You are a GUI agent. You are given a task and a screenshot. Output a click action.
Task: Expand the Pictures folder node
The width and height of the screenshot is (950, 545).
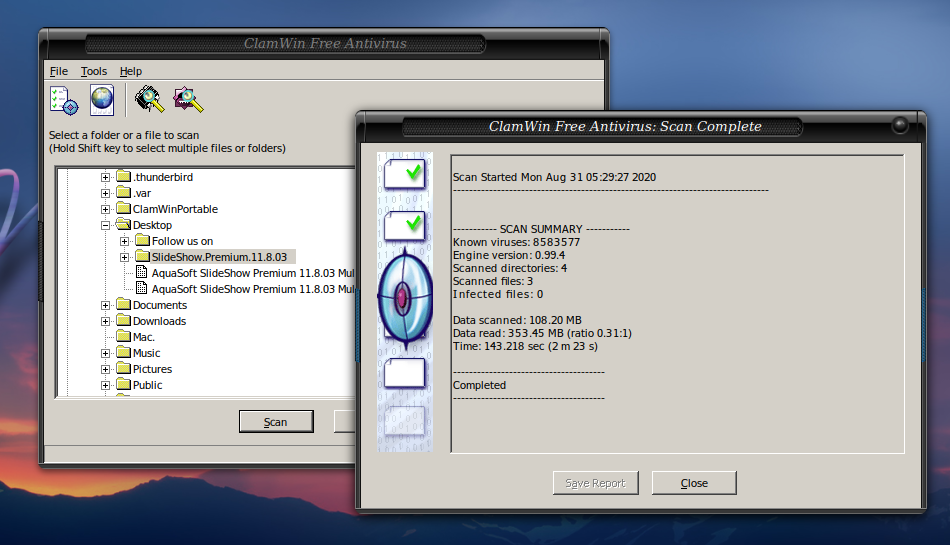[105, 369]
